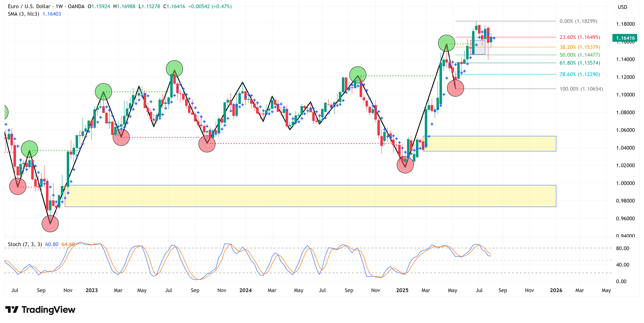Click the 61.80% (1.13574) Fibonacci label

click(580, 63)
